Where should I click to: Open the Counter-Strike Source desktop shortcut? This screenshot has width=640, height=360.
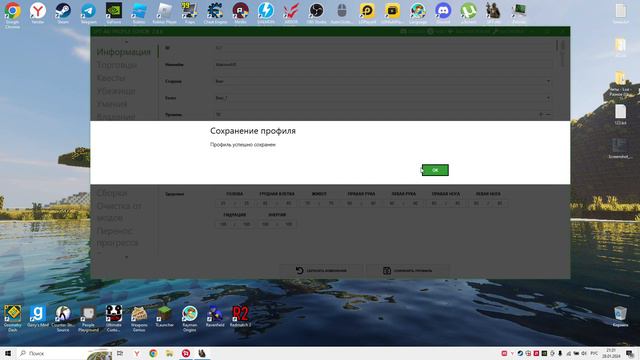pos(63,318)
